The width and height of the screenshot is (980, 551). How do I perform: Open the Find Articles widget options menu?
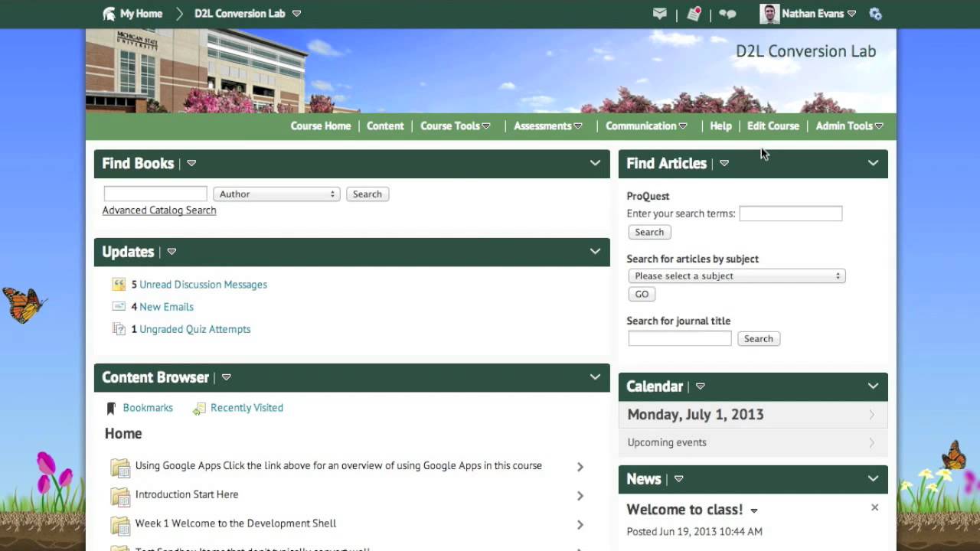(x=724, y=163)
